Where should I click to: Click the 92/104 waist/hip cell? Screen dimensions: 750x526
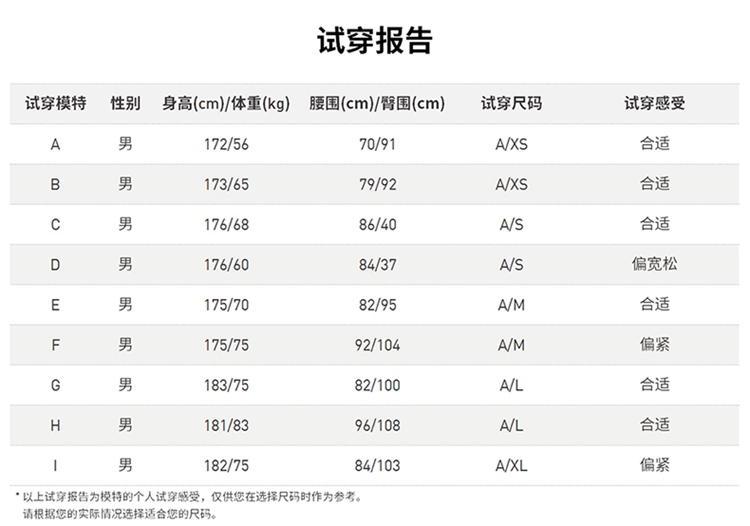pos(377,344)
